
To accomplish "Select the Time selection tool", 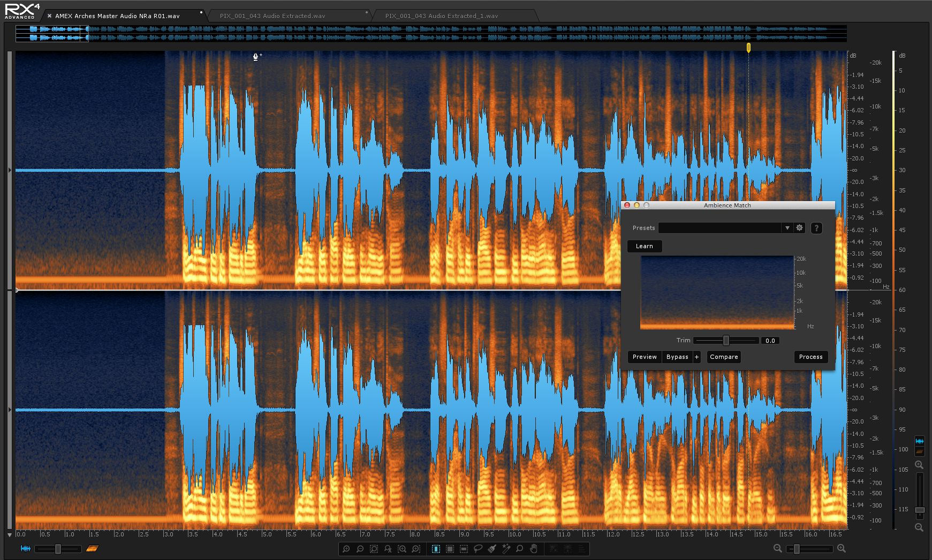I will (436, 549).
